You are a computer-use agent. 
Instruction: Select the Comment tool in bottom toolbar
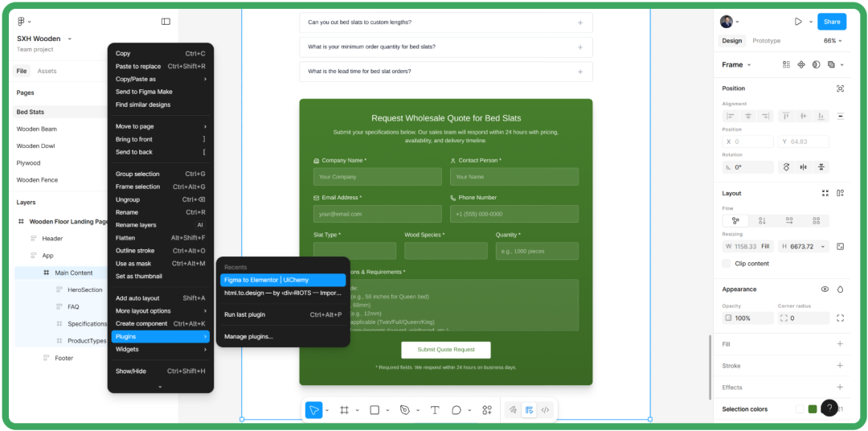pyautogui.click(x=457, y=410)
